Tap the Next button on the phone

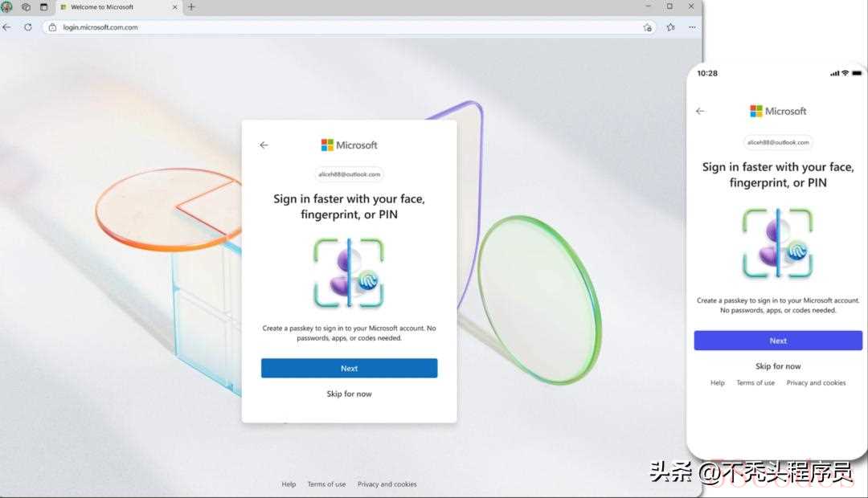click(x=778, y=341)
